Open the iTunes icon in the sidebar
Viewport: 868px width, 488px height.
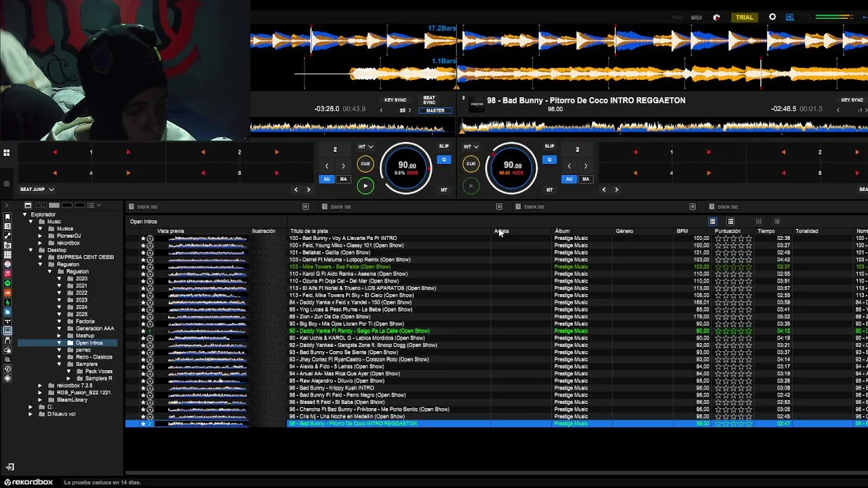[7, 264]
